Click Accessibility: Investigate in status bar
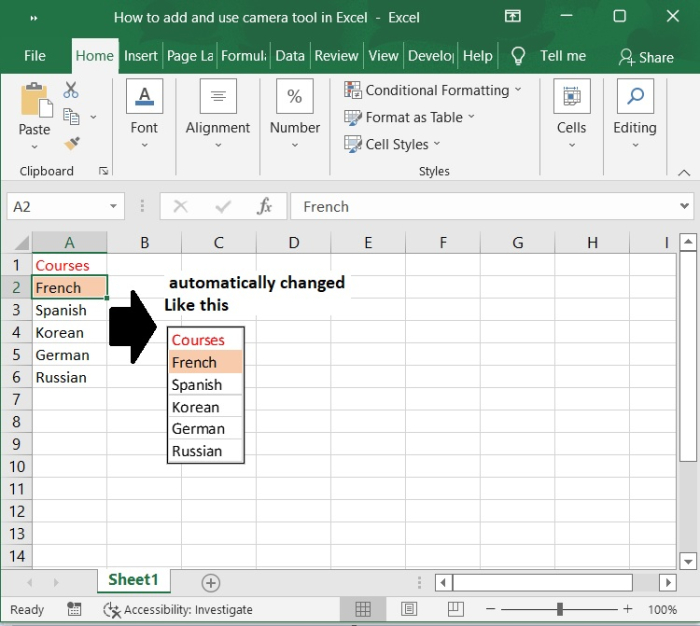Screen dimensions: 700x626 click(x=178, y=609)
